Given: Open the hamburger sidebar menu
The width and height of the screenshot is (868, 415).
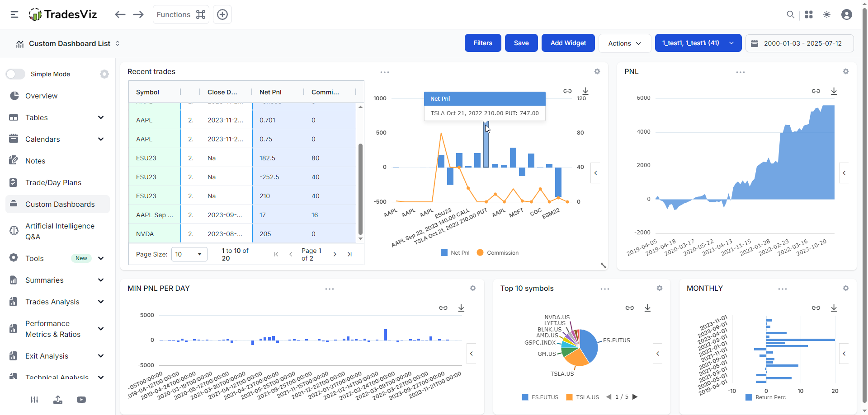Looking at the screenshot, I should 14,14.
